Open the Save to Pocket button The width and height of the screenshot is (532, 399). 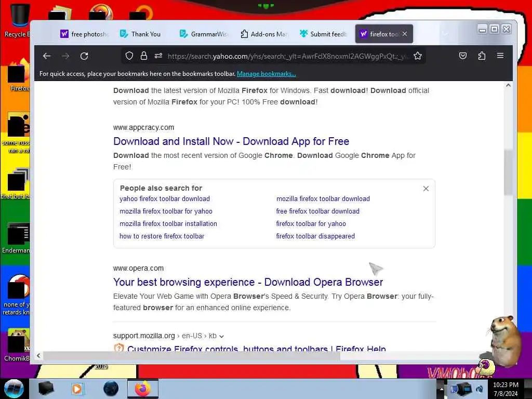point(463,56)
